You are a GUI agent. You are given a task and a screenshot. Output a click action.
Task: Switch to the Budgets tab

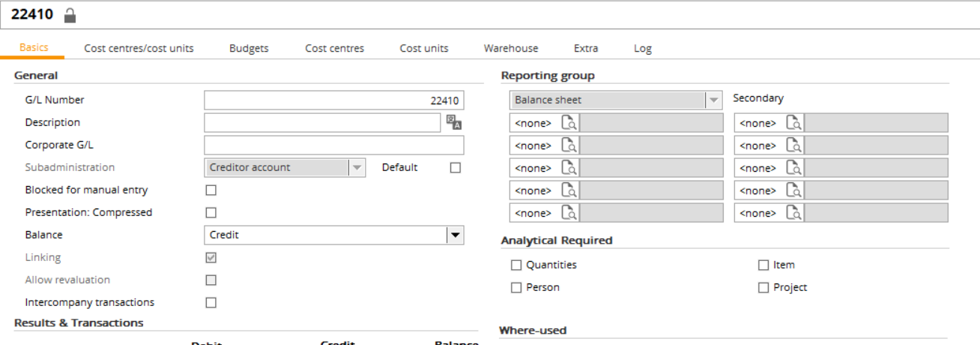[249, 48]
